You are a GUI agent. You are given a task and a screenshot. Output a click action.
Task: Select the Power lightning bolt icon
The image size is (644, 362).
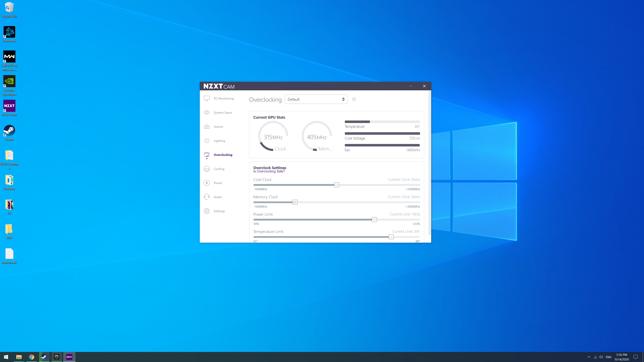207,183
